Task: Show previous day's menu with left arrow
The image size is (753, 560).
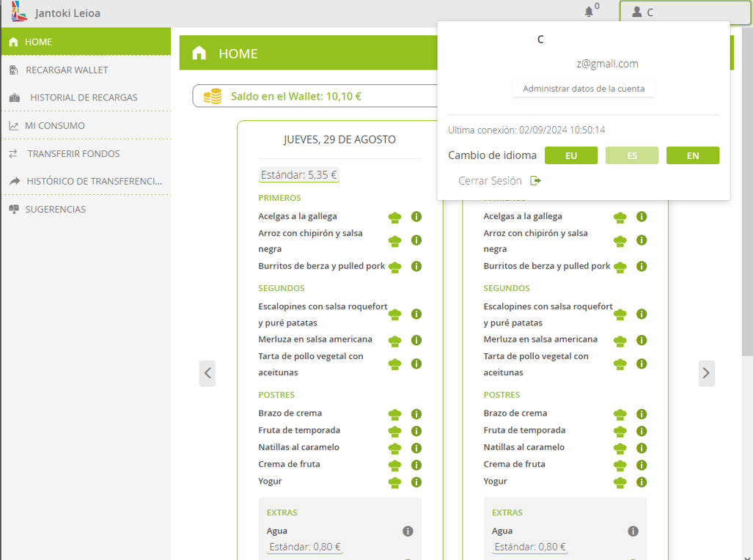Action: coord(207,373)
